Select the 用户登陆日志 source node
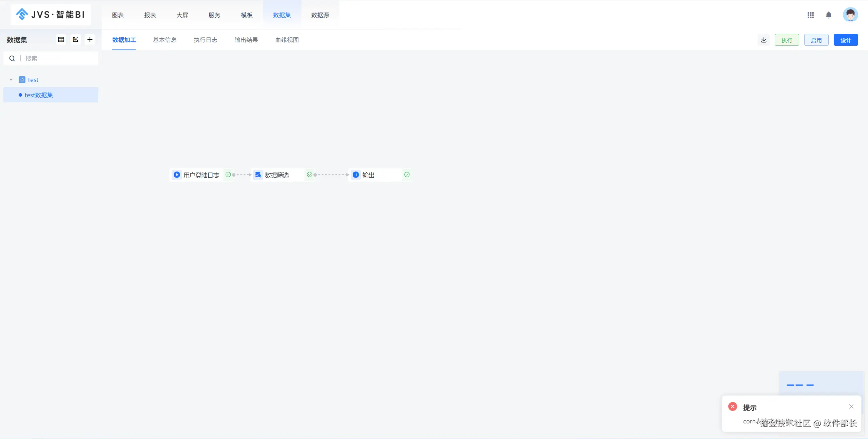 (x=201, y=175)
